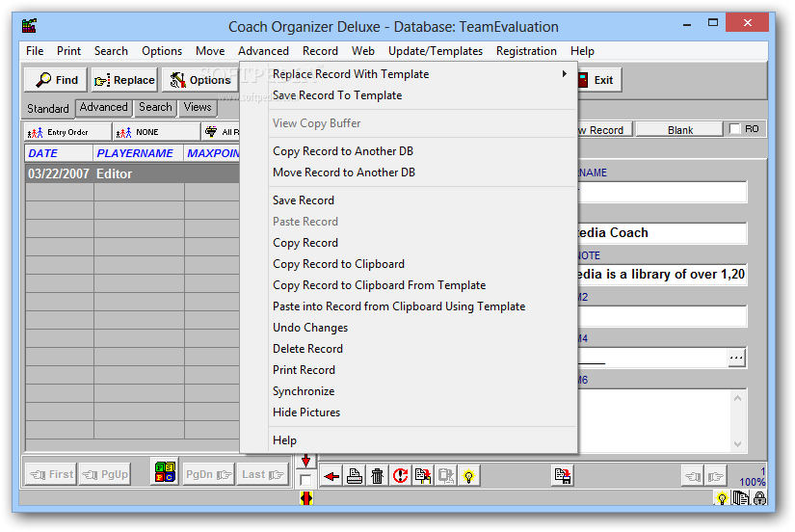
Task: Click the red circular undo icon
Action: coord(400,476)
